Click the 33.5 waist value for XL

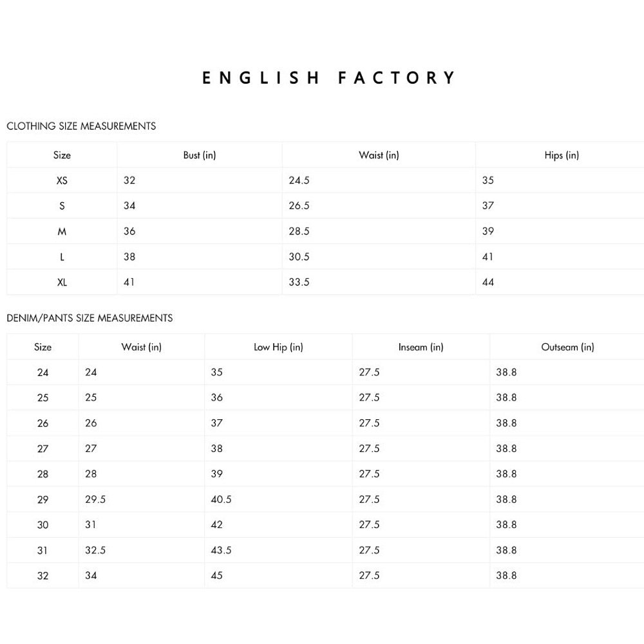click(x=299, y=282)
